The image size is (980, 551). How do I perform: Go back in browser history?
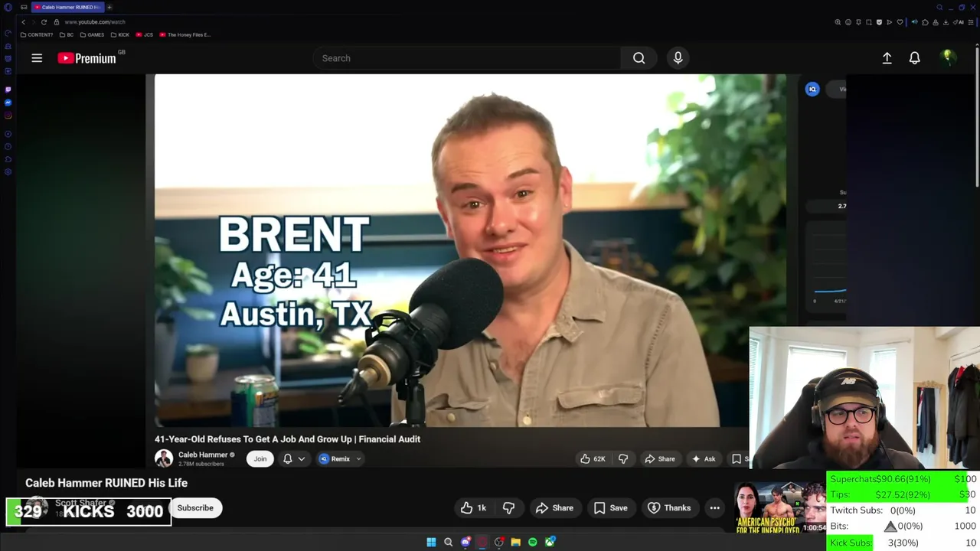23,21
